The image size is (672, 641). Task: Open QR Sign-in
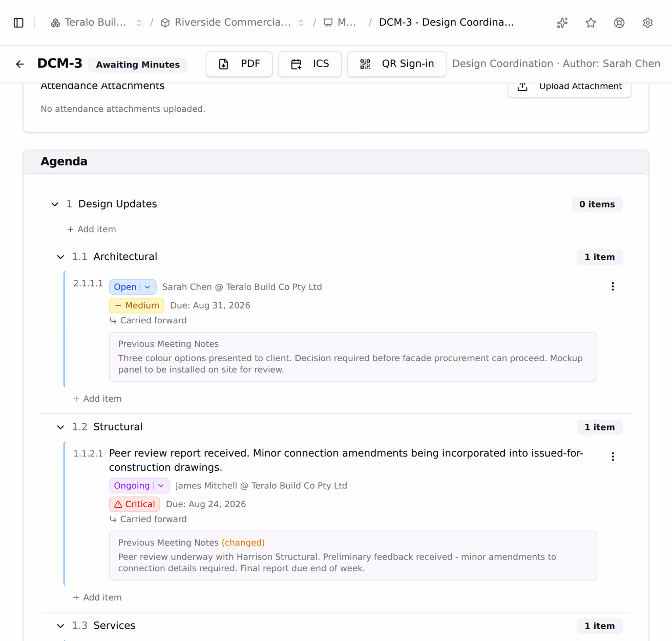397,64
